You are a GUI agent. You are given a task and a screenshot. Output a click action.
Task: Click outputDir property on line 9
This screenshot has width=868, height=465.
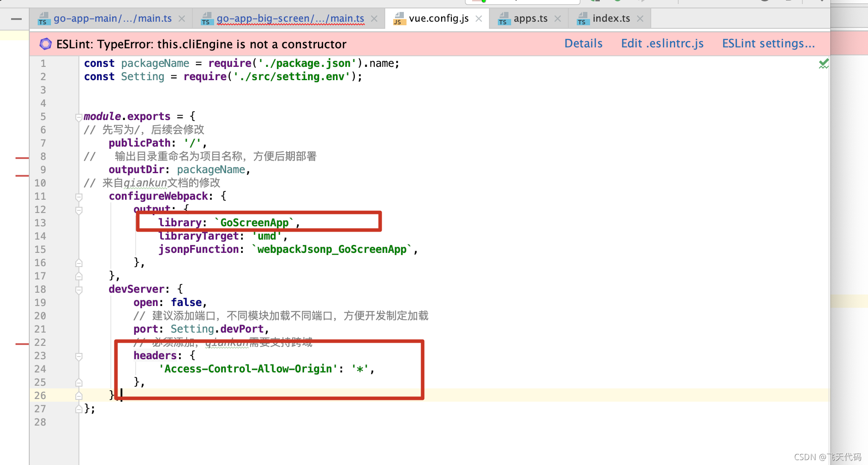[137, 170]
